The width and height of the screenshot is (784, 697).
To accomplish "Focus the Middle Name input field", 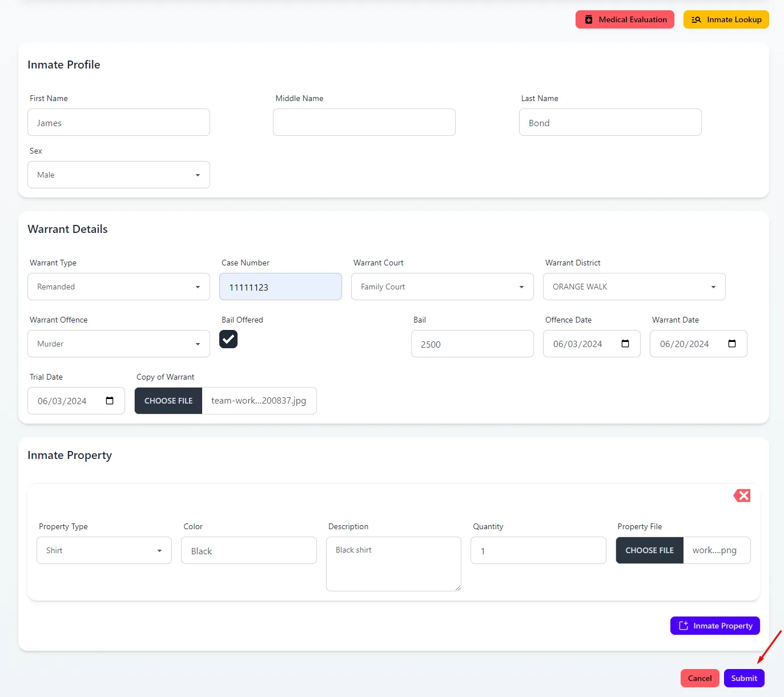I will coord(364,122).
